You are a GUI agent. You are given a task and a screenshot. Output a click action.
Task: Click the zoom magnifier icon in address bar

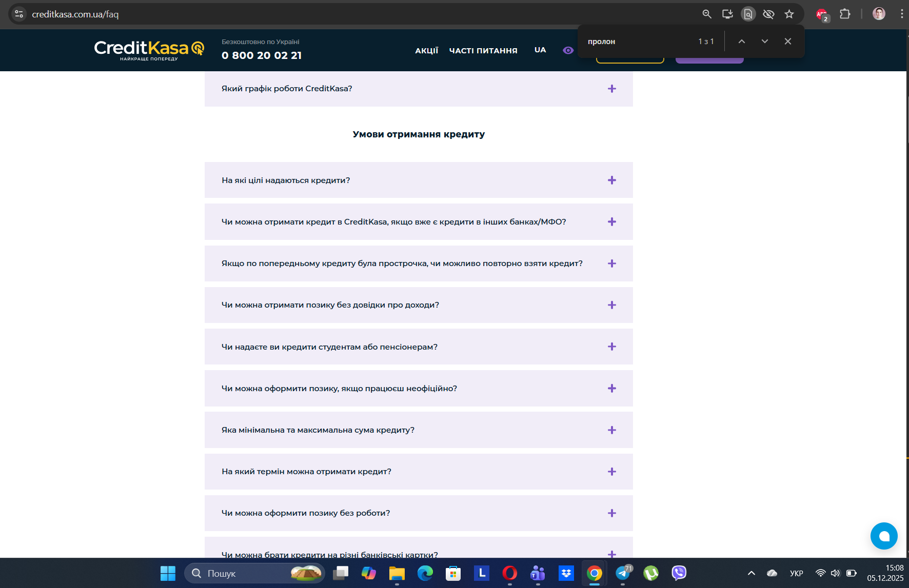(x=707, y=14)
